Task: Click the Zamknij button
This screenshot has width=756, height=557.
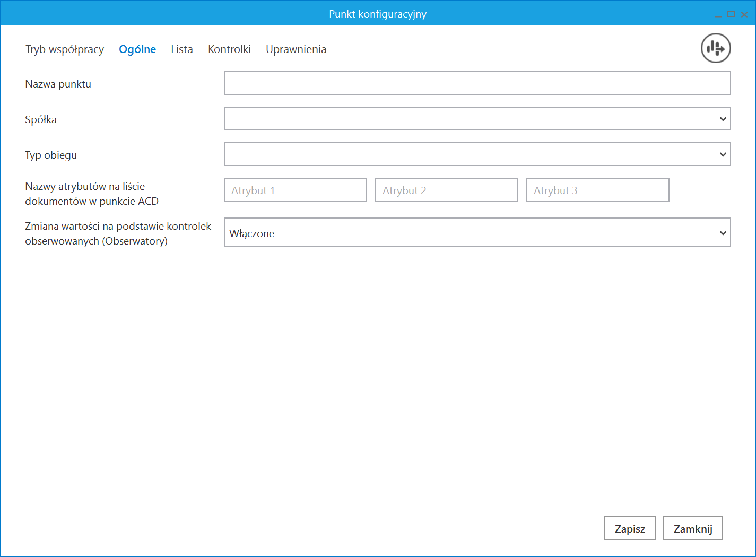Action: tap(692, 528)
